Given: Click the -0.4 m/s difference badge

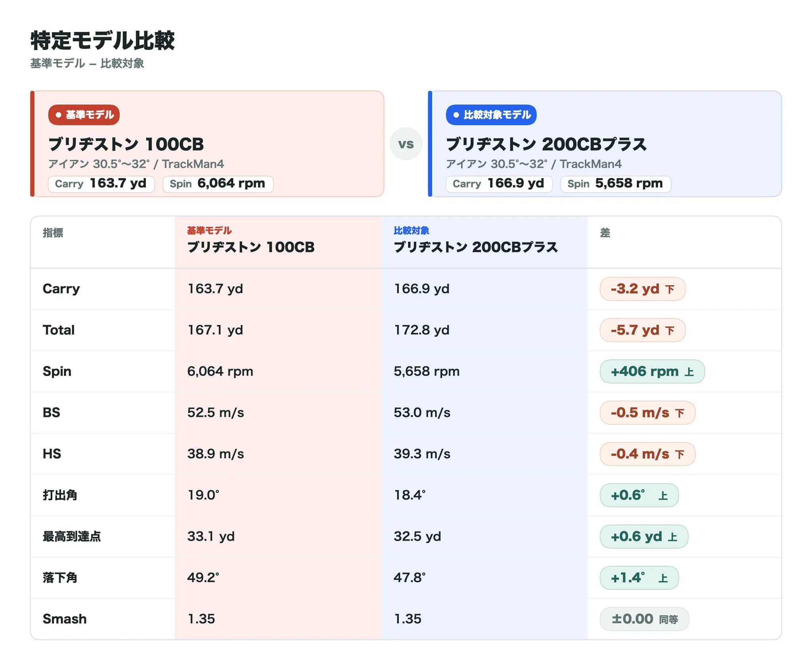Looking at the screenshot, I should point(647,454).
